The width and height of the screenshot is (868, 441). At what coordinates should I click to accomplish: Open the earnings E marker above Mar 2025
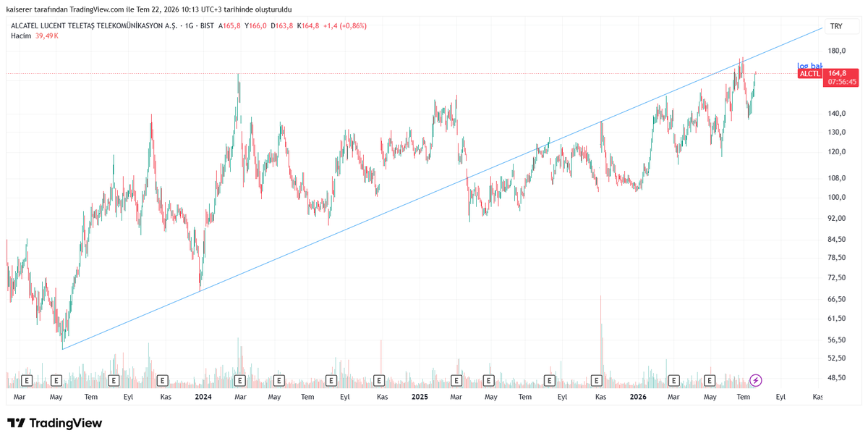point(456,379)
